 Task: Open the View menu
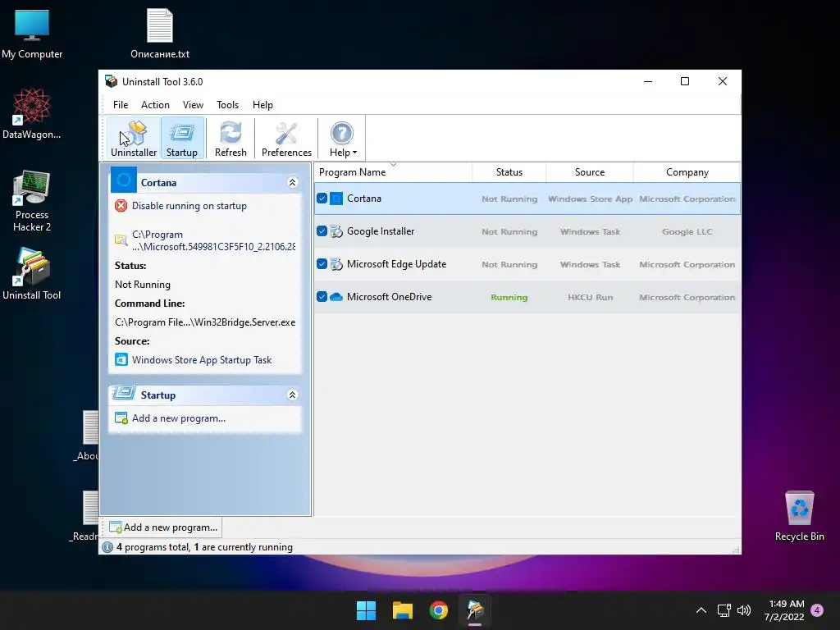(x=193, y=105)
